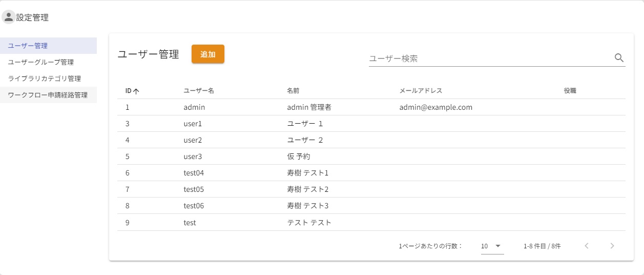This screenshot has height=275, width=644.
Task: Sort by the ユーザー名 column header
Action: 198,91
